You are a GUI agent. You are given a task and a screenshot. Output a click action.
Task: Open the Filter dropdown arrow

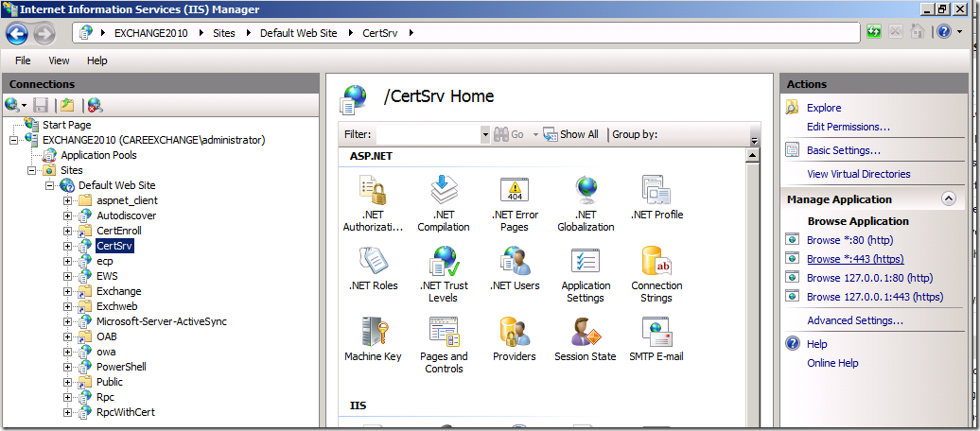(485, 134)
